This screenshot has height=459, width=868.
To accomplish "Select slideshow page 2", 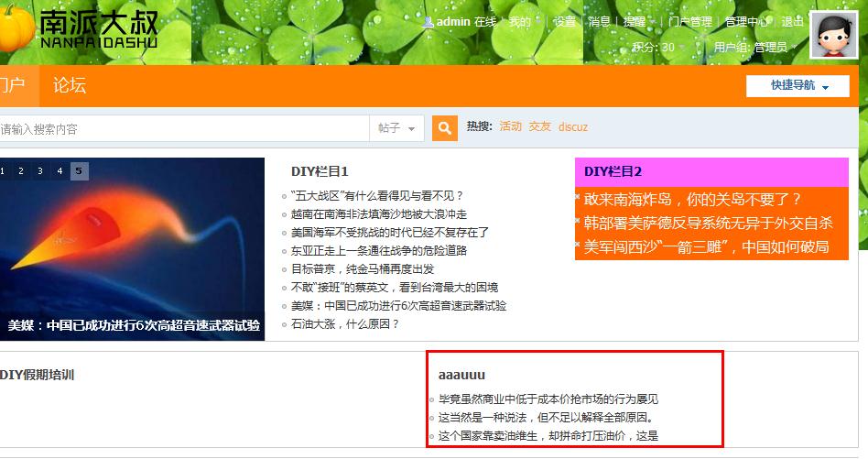I will 21,171.
